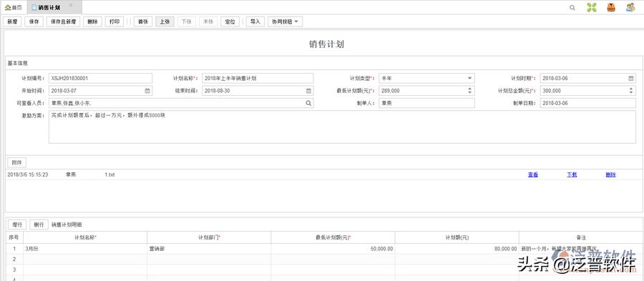644x281 pixels.
Task: Click 查看 link for 1.txt
Action: pos(533,174)
